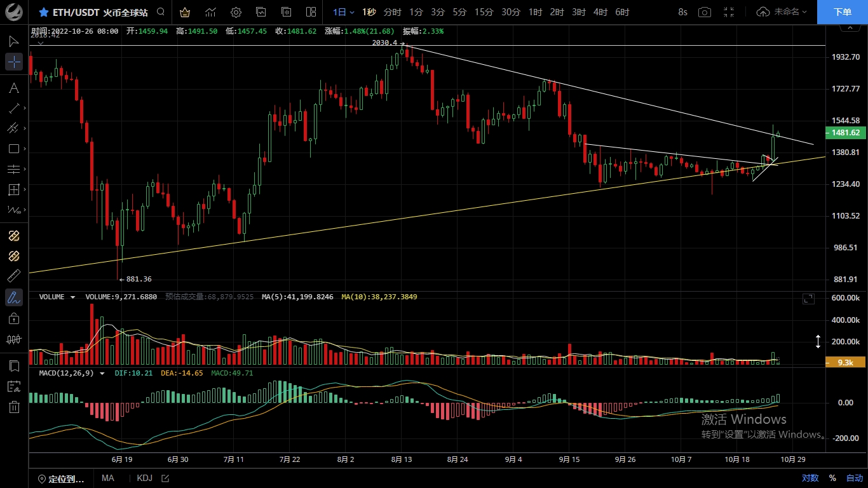The width and height of the screenshot is (868, 488).
Task: Choose the trend line drawing tool
Action: [x=14, y=108]
